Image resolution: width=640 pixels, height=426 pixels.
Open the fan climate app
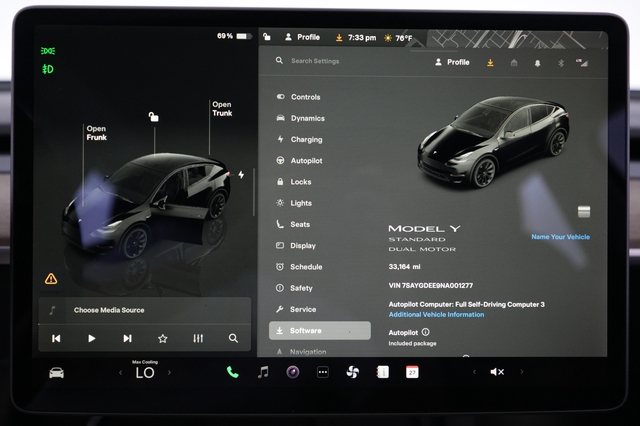[353, 372]
